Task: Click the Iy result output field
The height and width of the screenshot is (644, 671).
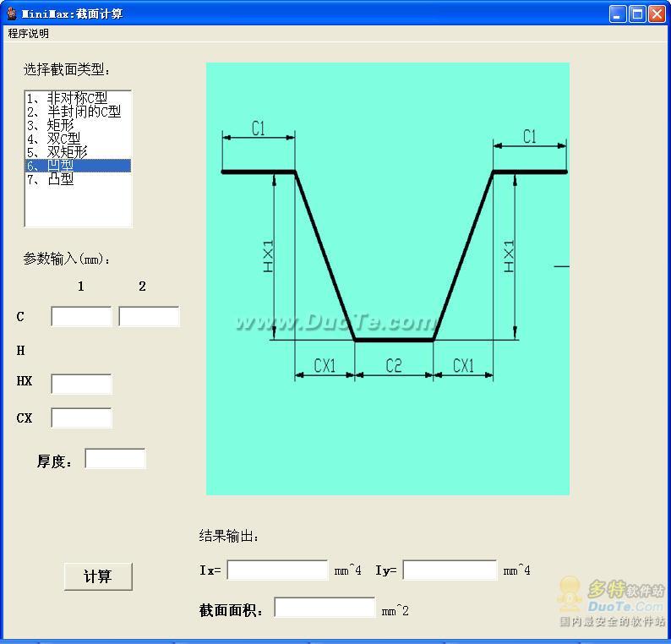Action: pyautogui.click(x=450, y=570)
